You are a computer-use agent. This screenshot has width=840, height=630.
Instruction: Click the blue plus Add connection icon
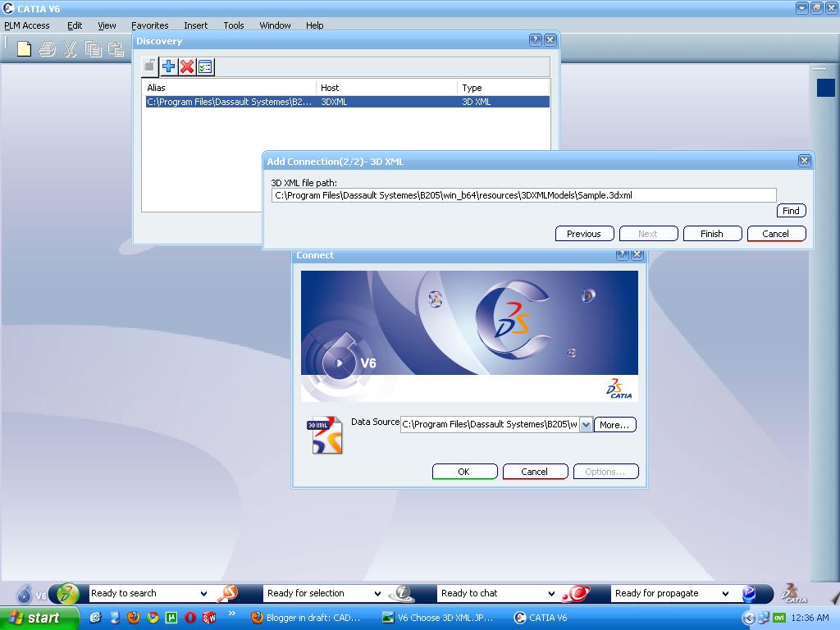[x=168, y=66]
